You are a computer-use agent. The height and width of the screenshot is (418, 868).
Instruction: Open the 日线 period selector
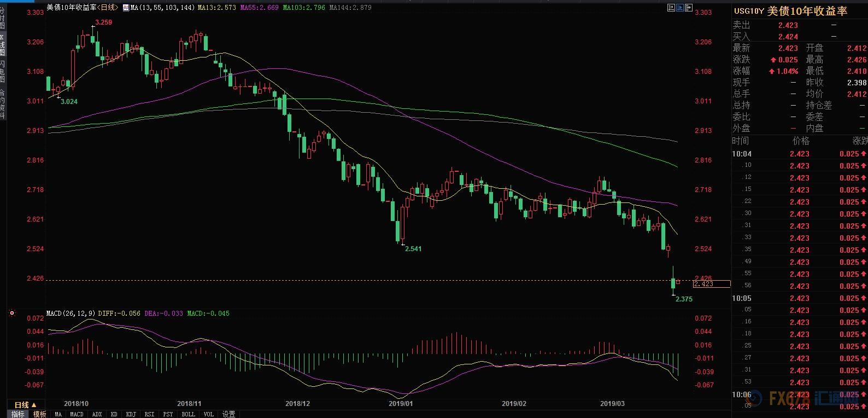(25, 405)
